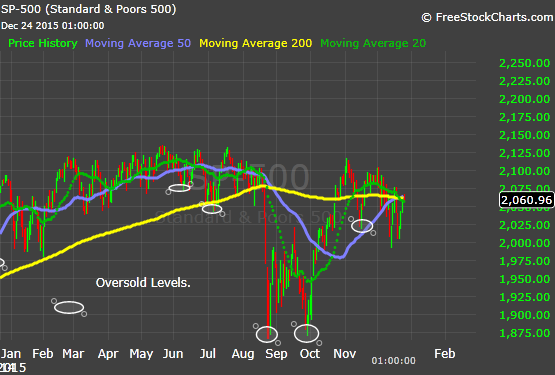
Task: Click the 2,025.00 price axis label
Action: pyautogui.click(x=525, y=225)
